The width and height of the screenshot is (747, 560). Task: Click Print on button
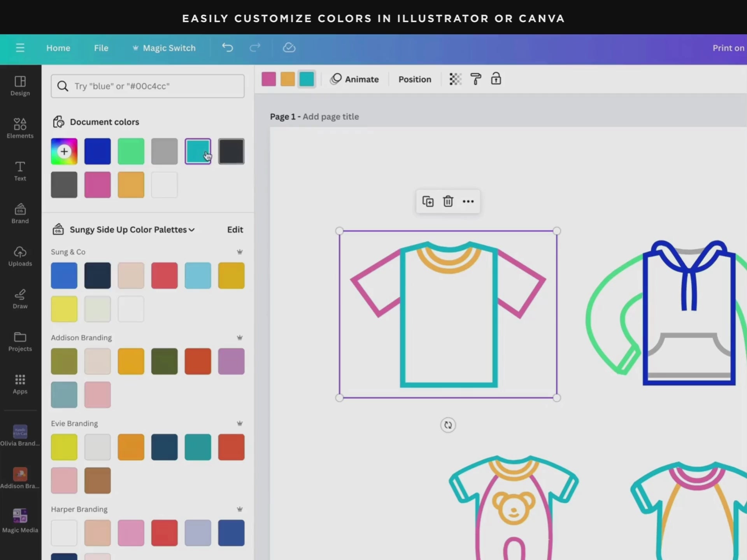728,48
